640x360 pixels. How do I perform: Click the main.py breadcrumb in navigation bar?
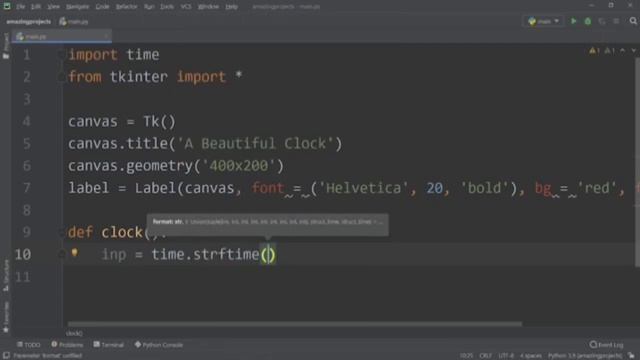74,21
